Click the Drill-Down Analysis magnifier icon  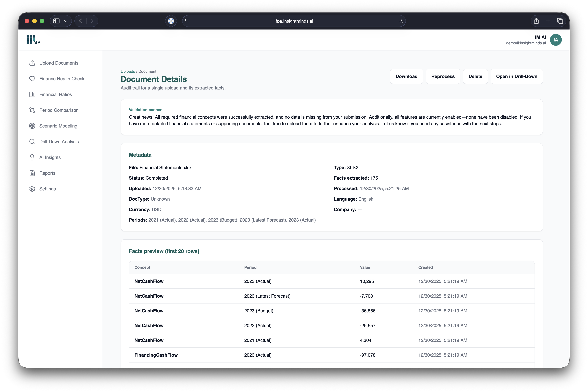pyautogui.click(x=32, y=142)
